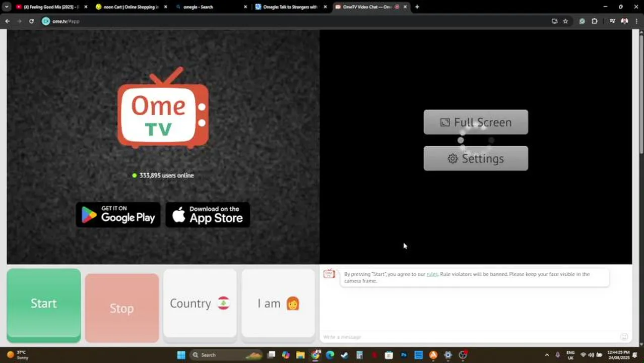
Task: Click the '333,895 users online' counter
Action: click(x=163, y=175)
